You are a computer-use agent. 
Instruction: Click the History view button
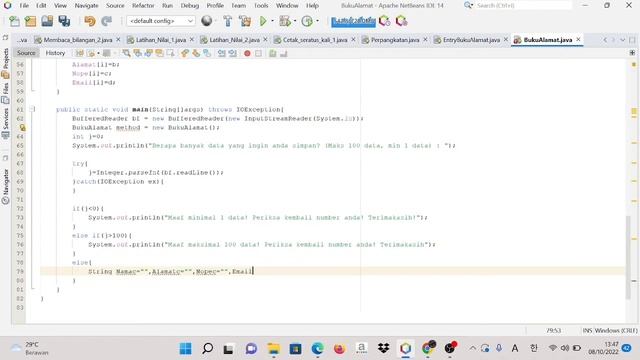55,53
